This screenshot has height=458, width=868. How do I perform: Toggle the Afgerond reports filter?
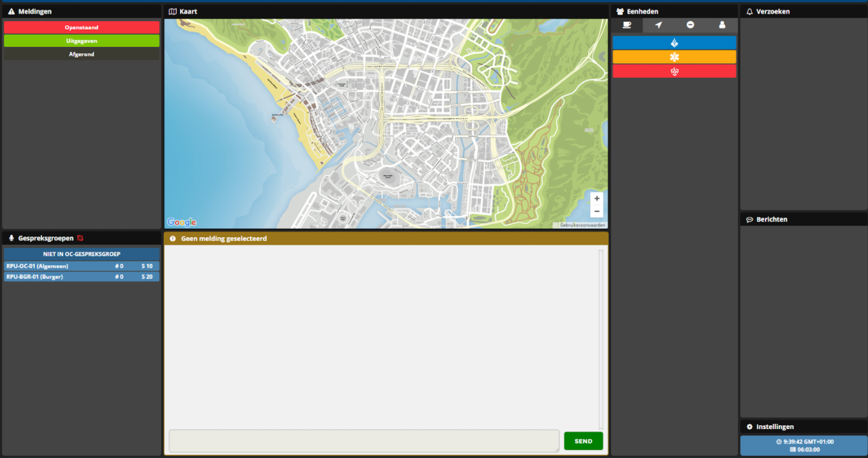click(x=82, y=54)
